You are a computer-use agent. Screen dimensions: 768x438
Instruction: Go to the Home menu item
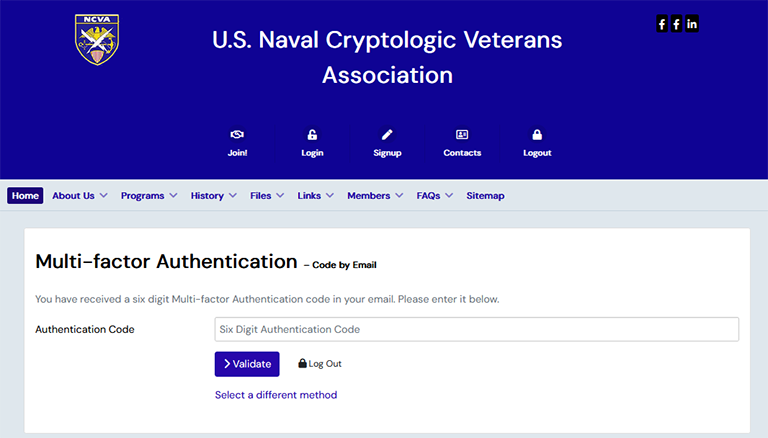point(25,196)
